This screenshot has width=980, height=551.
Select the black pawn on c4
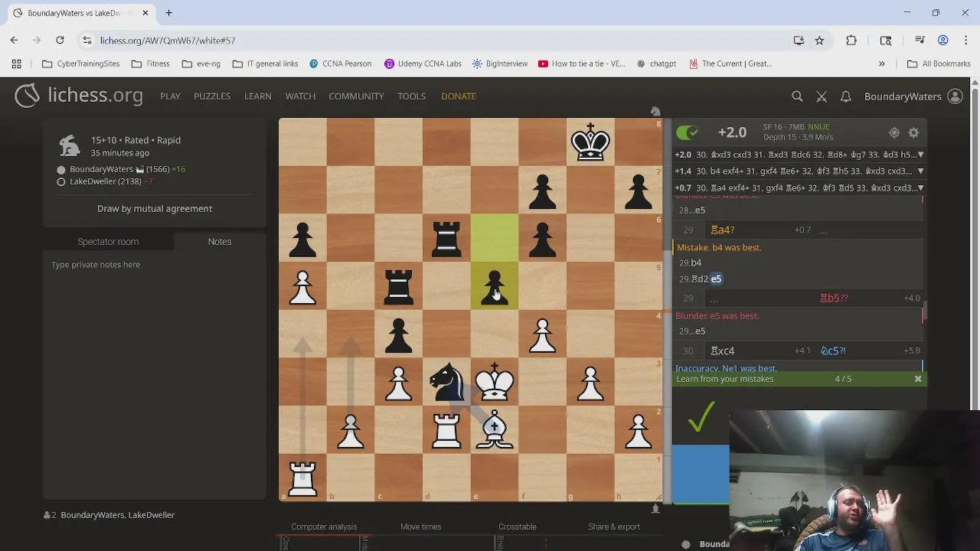(398, 334)
